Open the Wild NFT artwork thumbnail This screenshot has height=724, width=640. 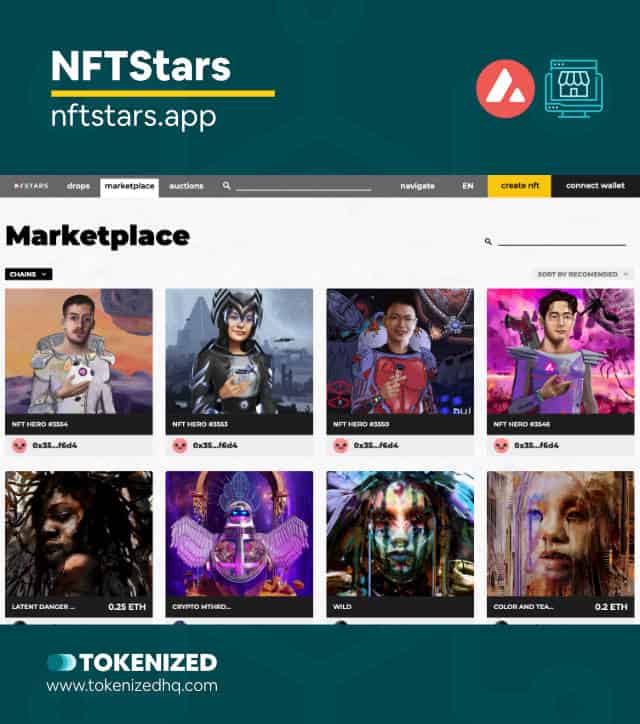[400, 534]
